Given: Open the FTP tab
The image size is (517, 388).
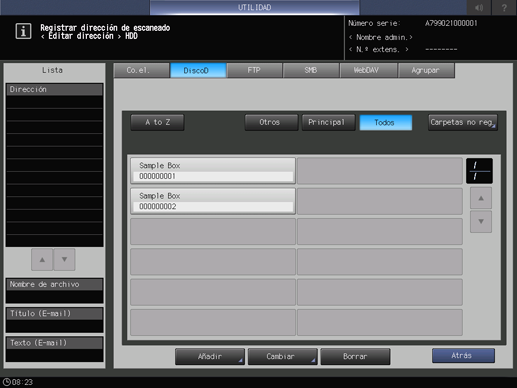Looking at the screenshot, I should [254, 70].
